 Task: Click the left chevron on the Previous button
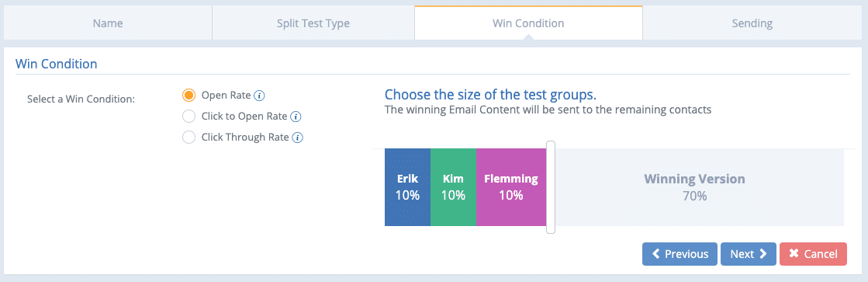(656, 254)
